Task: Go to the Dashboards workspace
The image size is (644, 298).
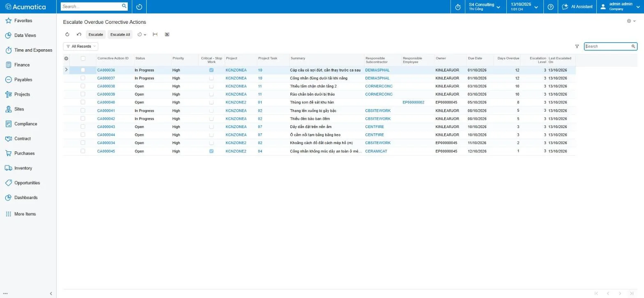Action: (21, 197)
